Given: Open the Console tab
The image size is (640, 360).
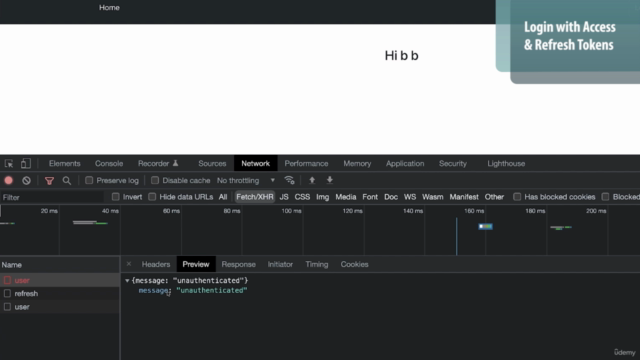Looking at the screenshot, I should point(109,163).
